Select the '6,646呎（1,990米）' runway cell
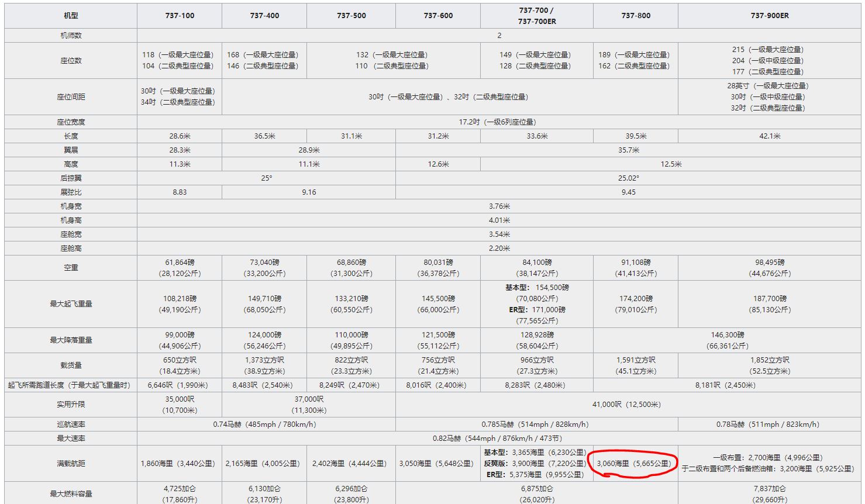This screenshot has width=865, height=504. click(180, 385)
